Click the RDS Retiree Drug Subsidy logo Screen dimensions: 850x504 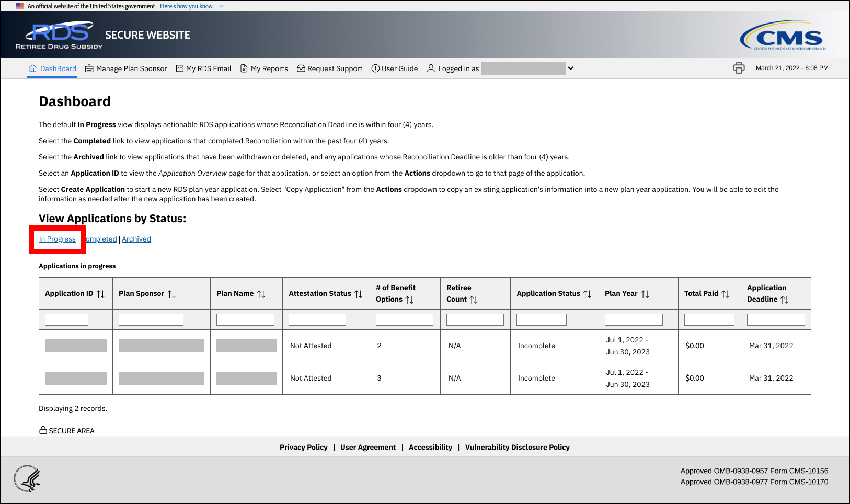point(59,36)
